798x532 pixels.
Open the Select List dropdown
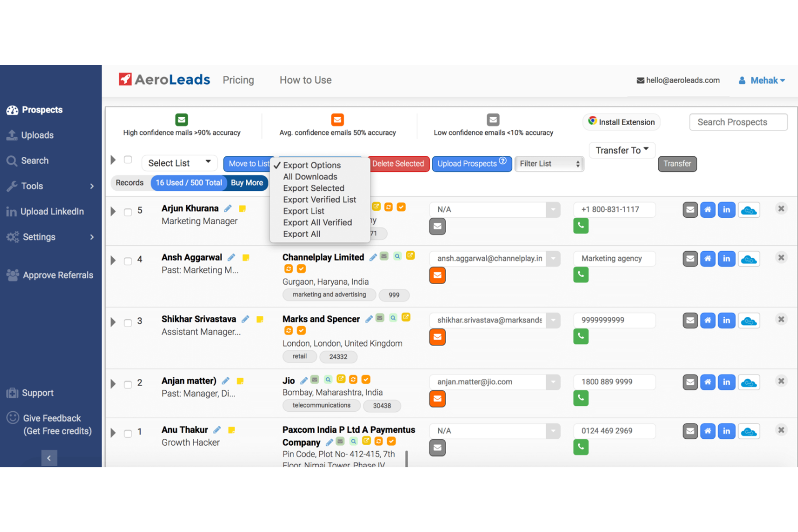tap(180, 163)
